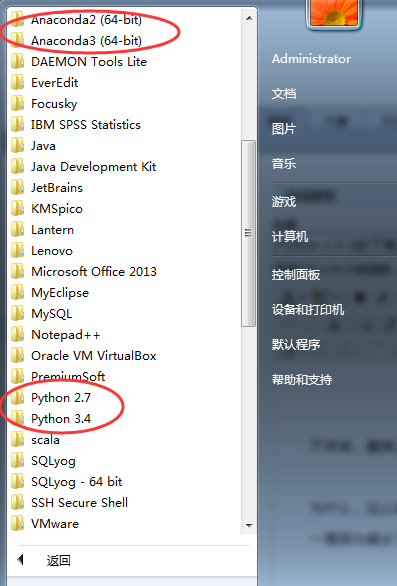
Task: Click the scroll down arrow of program list
Action: (x=249, y=525)
